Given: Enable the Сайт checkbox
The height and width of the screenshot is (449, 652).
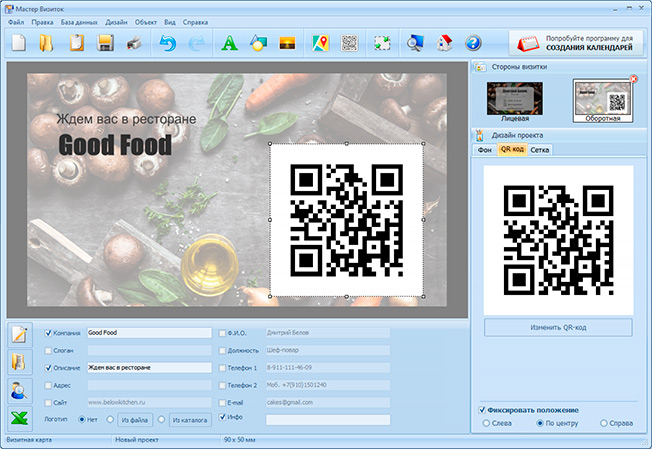Looking at the screenshot, I should click(x=48, y=403).
